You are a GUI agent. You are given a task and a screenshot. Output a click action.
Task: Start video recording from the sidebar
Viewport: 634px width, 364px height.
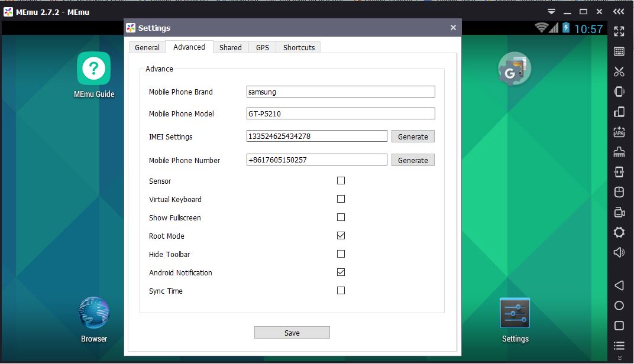pos(619,212)
